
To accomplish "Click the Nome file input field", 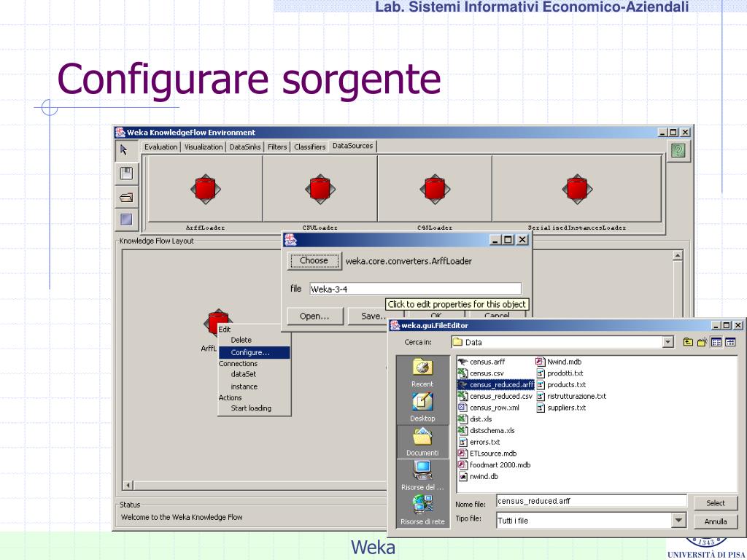I will pyautogui.click(x=591, y=501).
